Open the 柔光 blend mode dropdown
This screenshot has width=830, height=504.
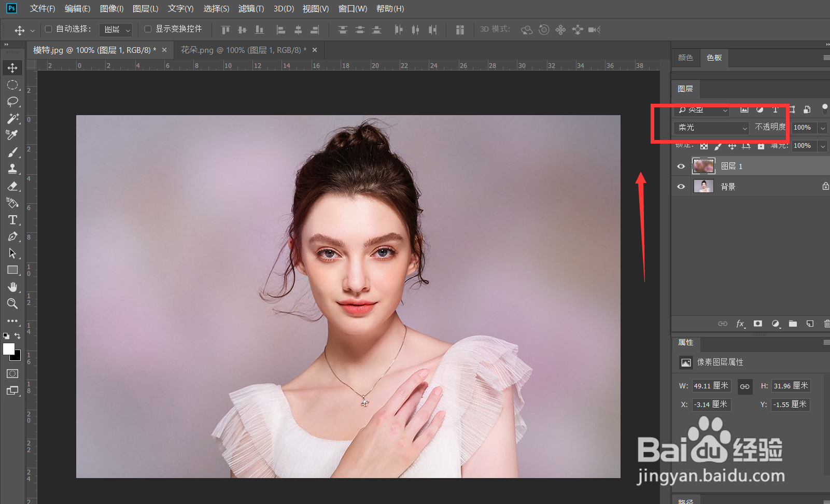(x=711, y=128)
